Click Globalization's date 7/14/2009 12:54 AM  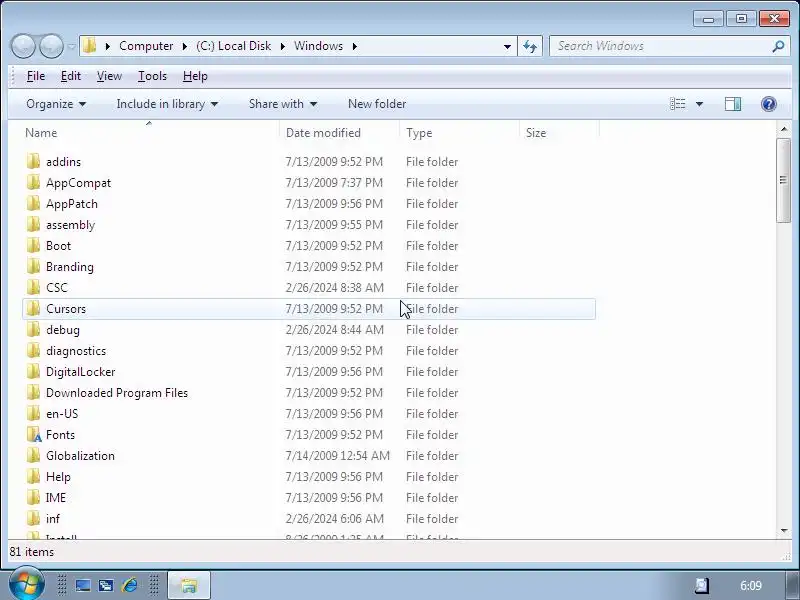click(338, 456)
